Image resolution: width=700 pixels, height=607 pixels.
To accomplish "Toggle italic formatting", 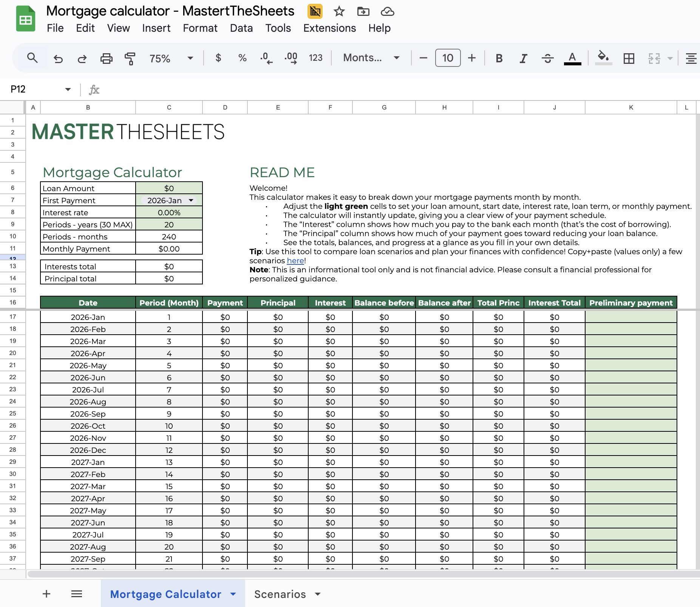I will (x=523, y=58).
